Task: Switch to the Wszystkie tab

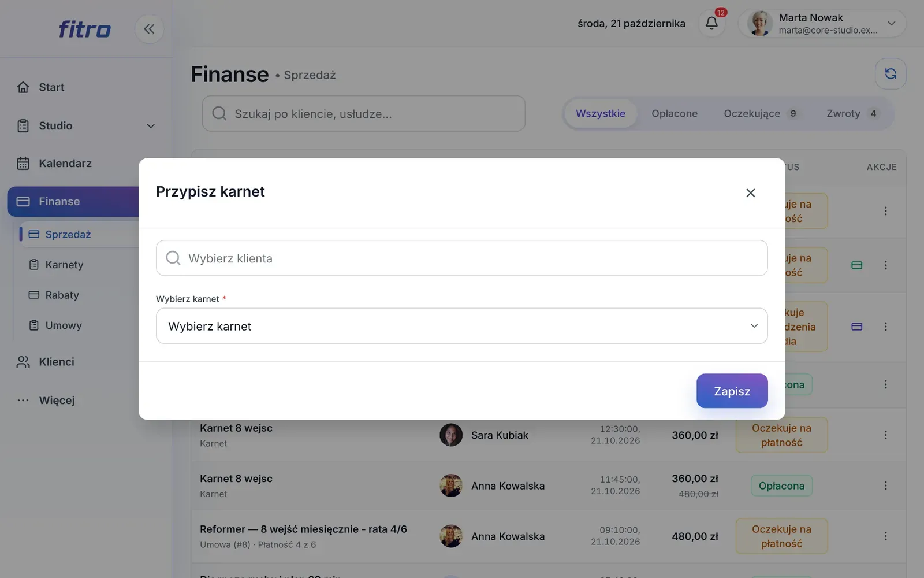Action: pos(600,113)
